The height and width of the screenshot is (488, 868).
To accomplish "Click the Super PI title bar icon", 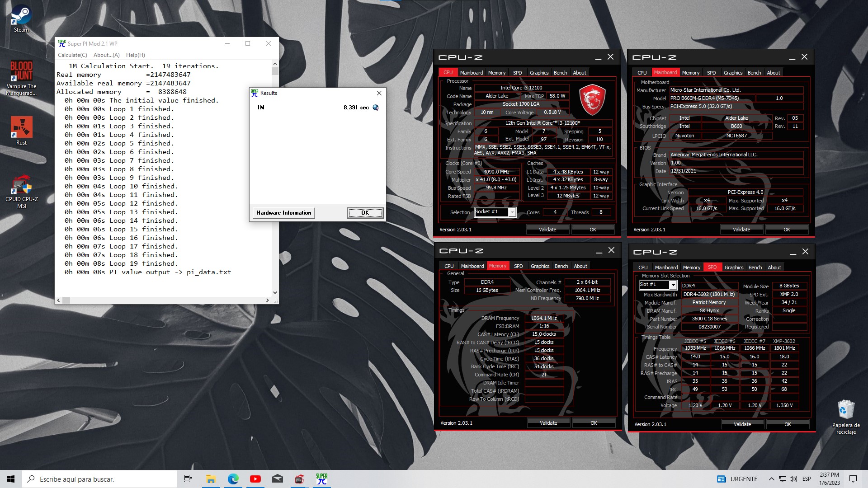I will [x=62, y=43].
